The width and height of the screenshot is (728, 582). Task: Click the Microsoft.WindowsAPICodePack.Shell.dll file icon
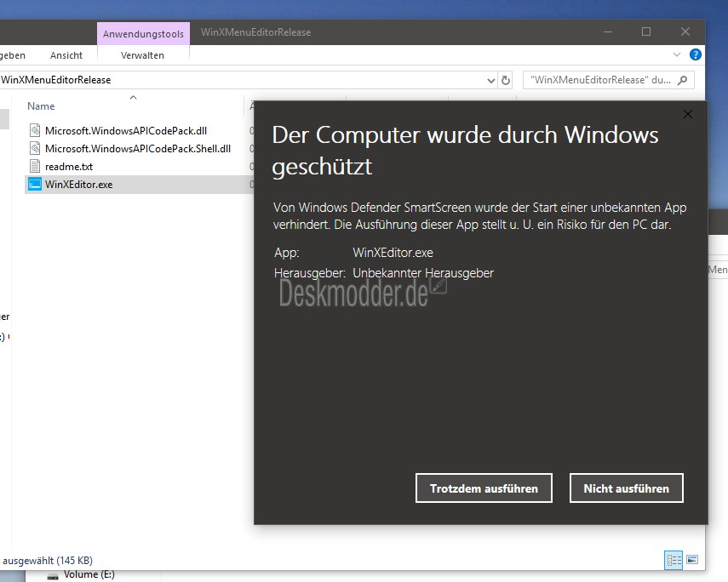35,149
